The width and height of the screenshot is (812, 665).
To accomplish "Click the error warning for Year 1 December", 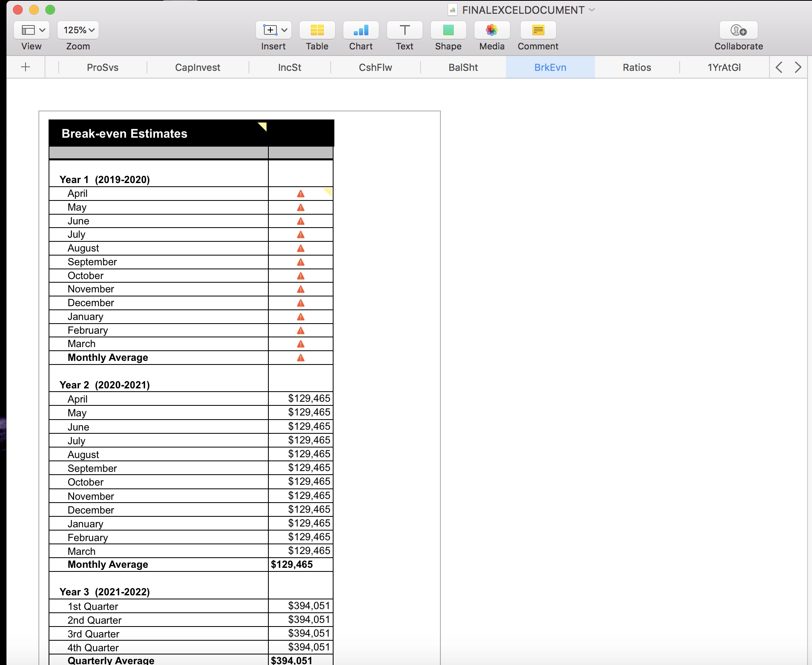I will pos(301,303).
